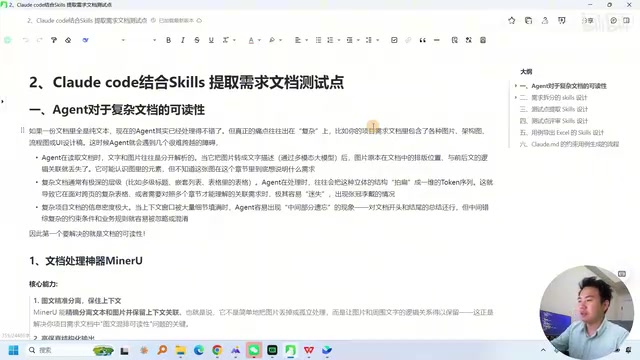Select the Format Painter tool
This screenshot has height=360, width=640.
pyautogui.click(x=53, y=40)
